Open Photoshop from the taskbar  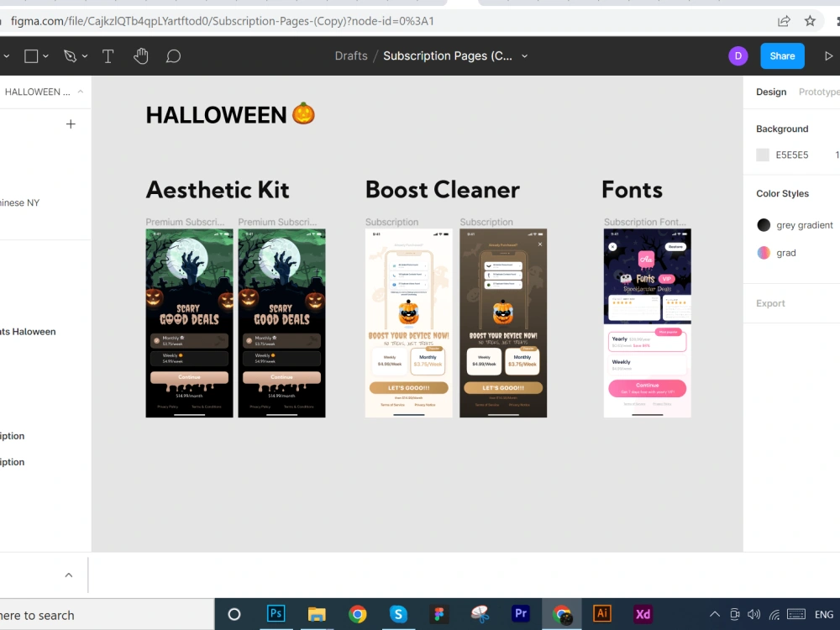[276, 614]
